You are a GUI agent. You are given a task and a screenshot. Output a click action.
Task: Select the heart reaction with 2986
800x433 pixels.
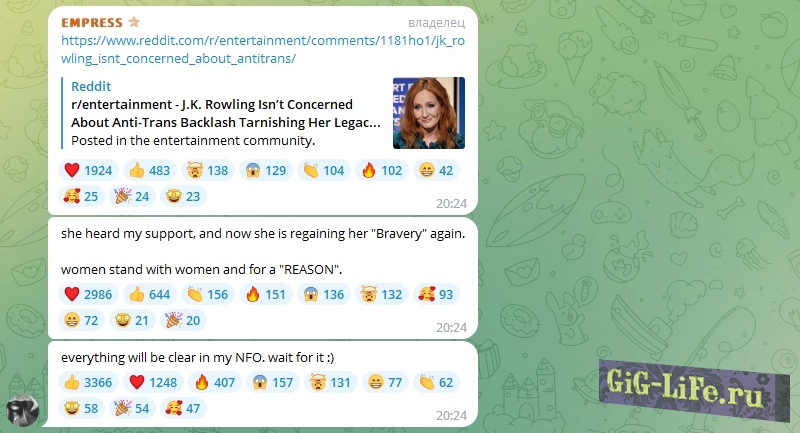pyautogui.click(x=88, y=294)
